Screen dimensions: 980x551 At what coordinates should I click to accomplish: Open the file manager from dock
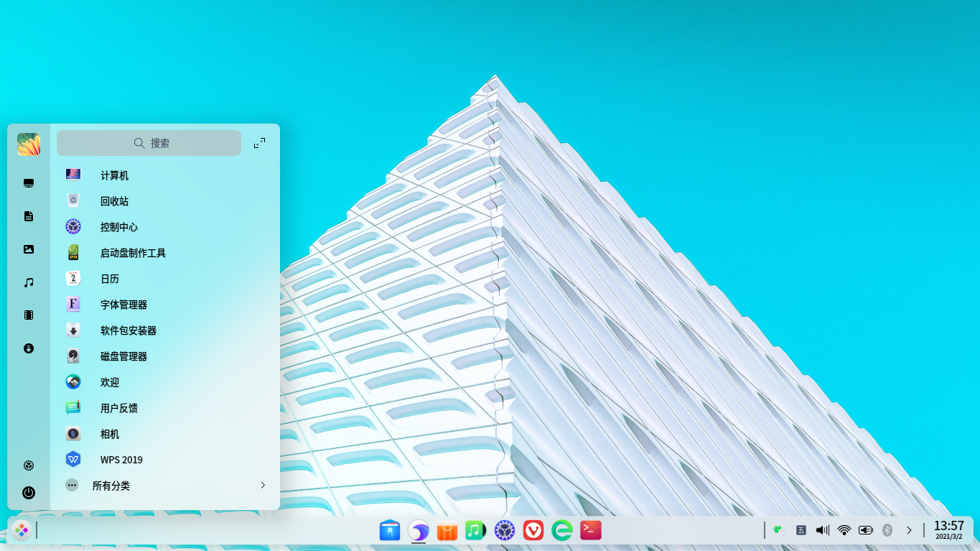click(390, 530)
